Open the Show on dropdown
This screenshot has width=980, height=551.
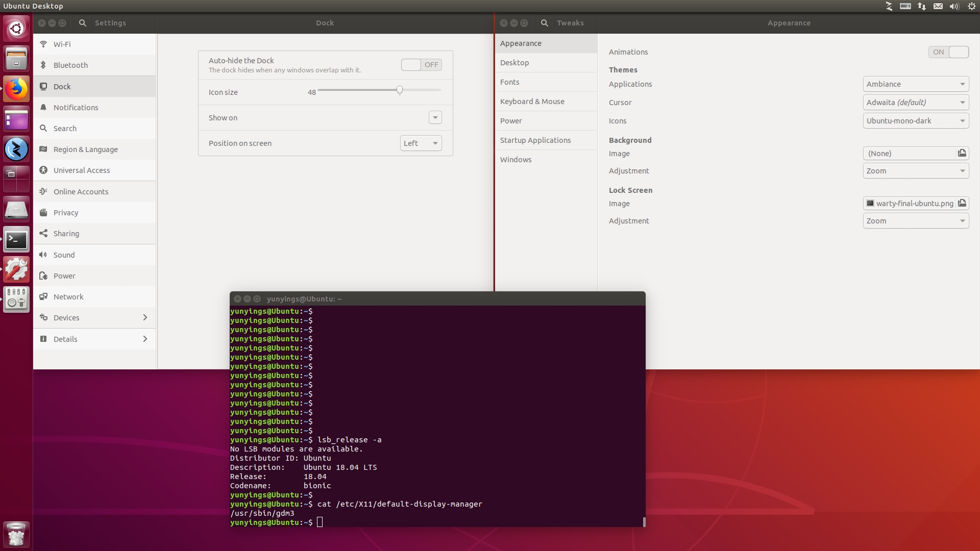coord(435,117)
